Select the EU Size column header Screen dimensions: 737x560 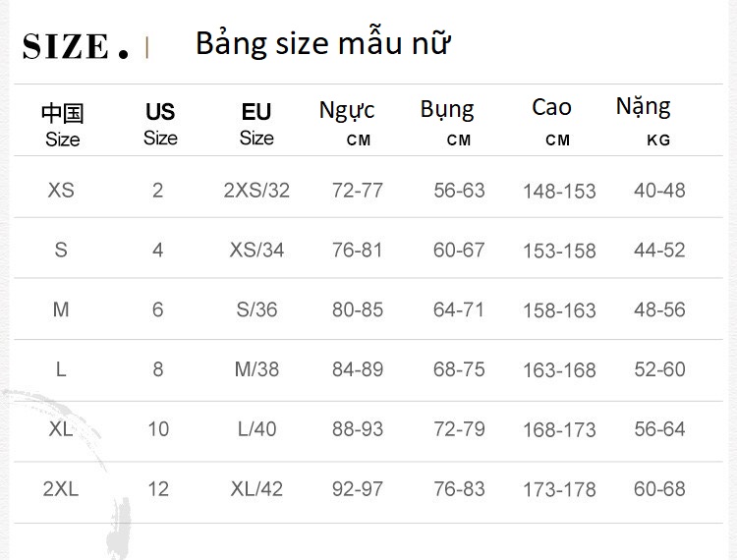coord(256,124)
